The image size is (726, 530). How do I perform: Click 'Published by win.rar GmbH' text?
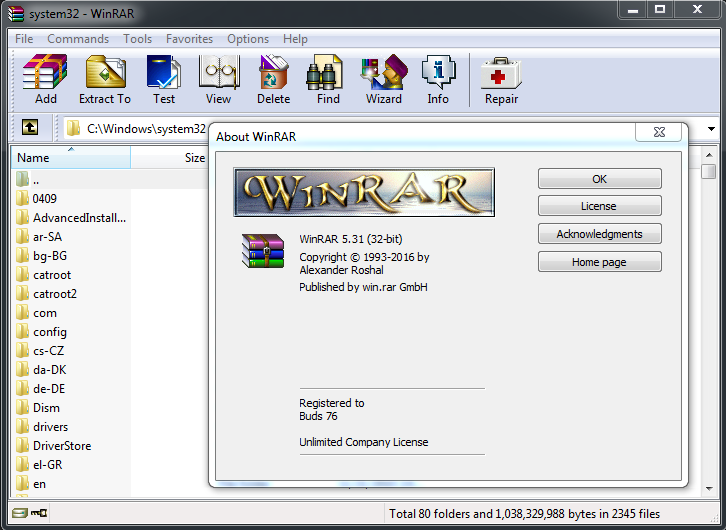click(363, 287)
